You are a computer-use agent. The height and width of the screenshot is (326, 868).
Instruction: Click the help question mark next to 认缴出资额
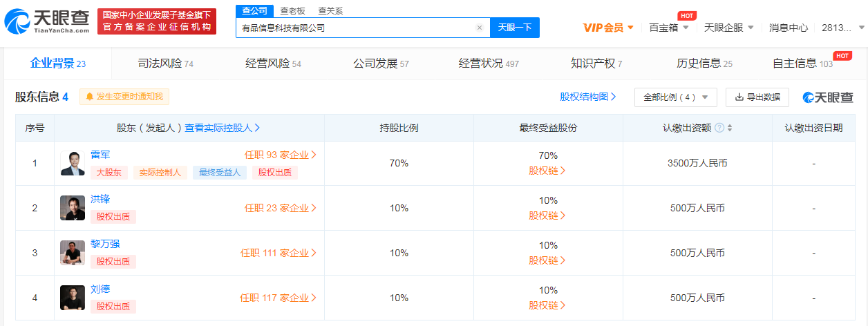pyautogui.click(x=719, y=128)
